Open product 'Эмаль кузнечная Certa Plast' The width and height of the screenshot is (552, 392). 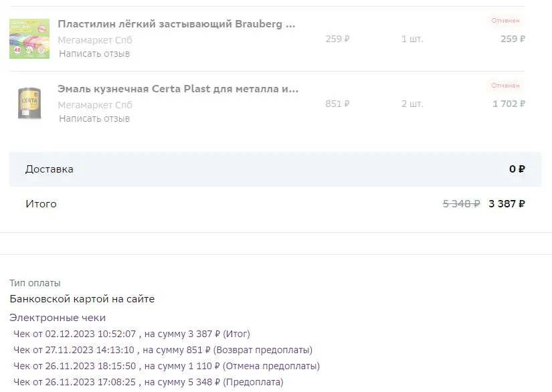pyautogui.click(x=178, y=89)
